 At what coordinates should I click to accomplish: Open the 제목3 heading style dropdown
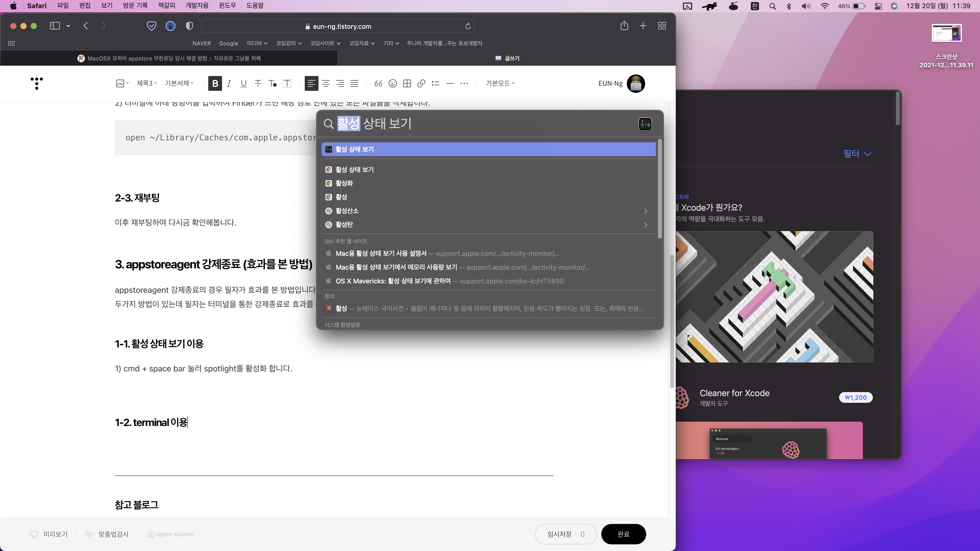coord(147,83)
